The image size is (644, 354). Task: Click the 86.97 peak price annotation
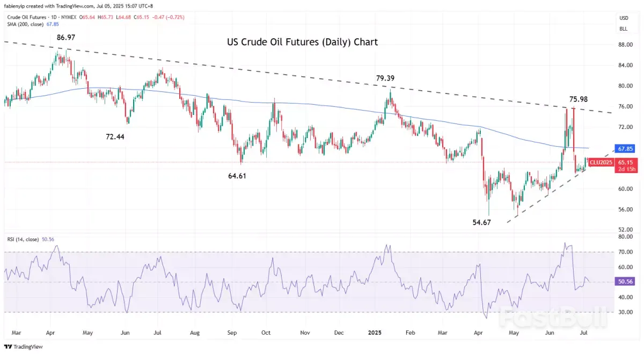point(68,38)
